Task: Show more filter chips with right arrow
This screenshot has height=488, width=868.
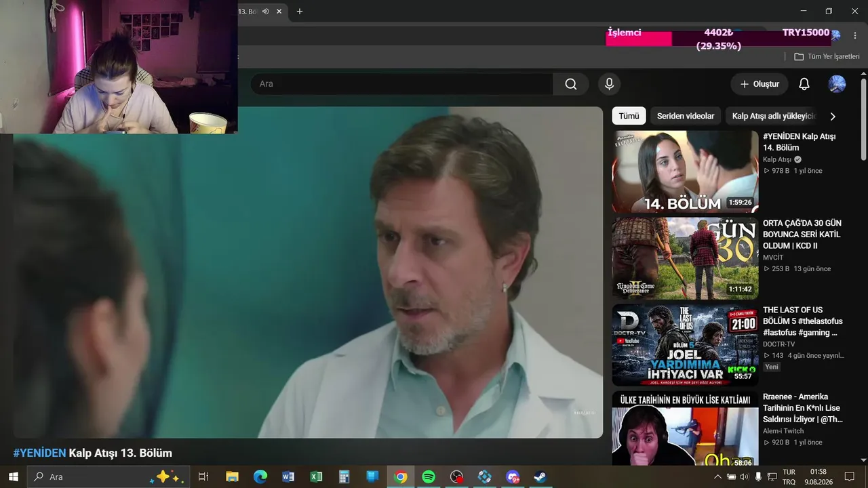Action: (x=833, y=116)
